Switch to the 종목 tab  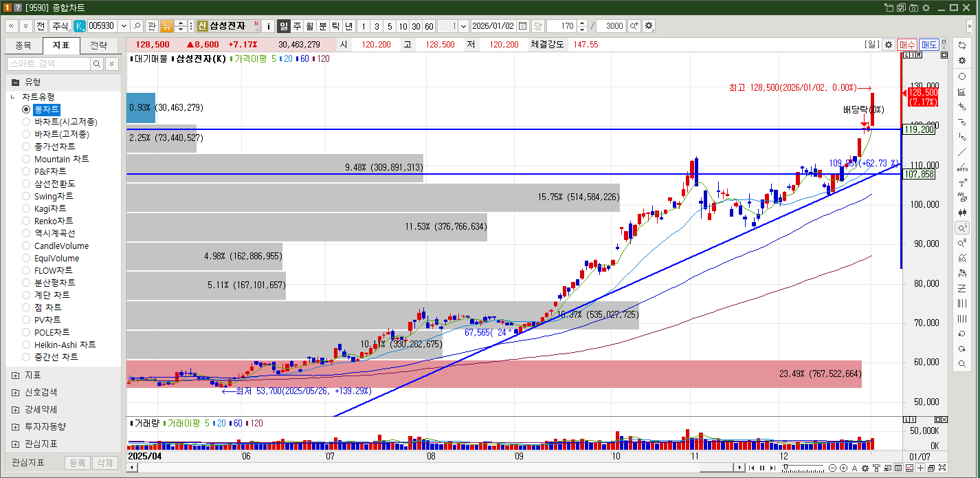coord(23,46)
